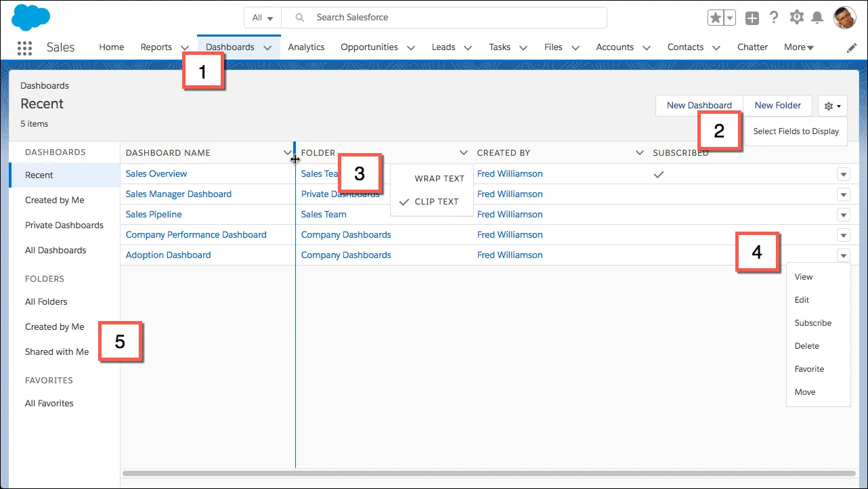The height and width of the screenshot is (489, 868).
Task: Click the global actions plus icon
Action: 752,18
